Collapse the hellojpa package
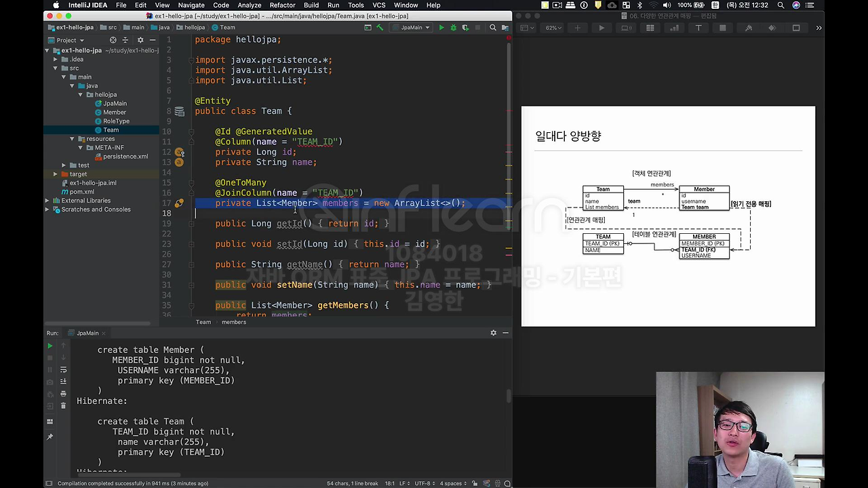 tap(80, 94)
